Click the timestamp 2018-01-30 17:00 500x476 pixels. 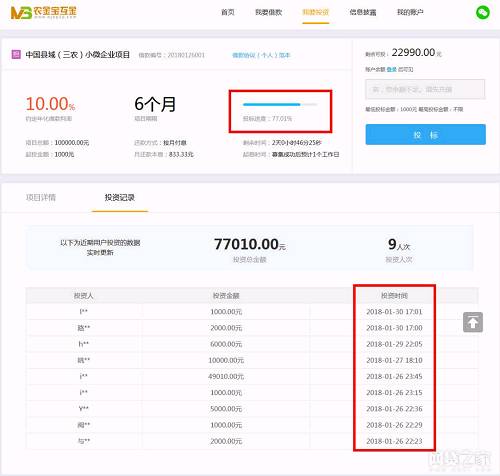pos(394,328)
